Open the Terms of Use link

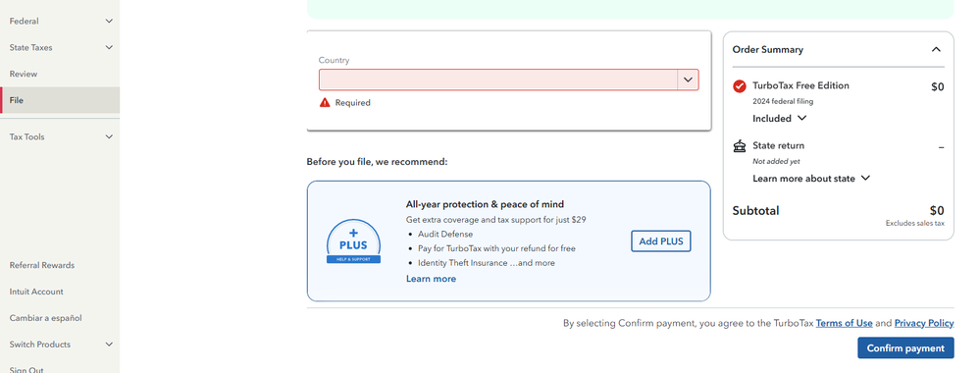(844, 323)
